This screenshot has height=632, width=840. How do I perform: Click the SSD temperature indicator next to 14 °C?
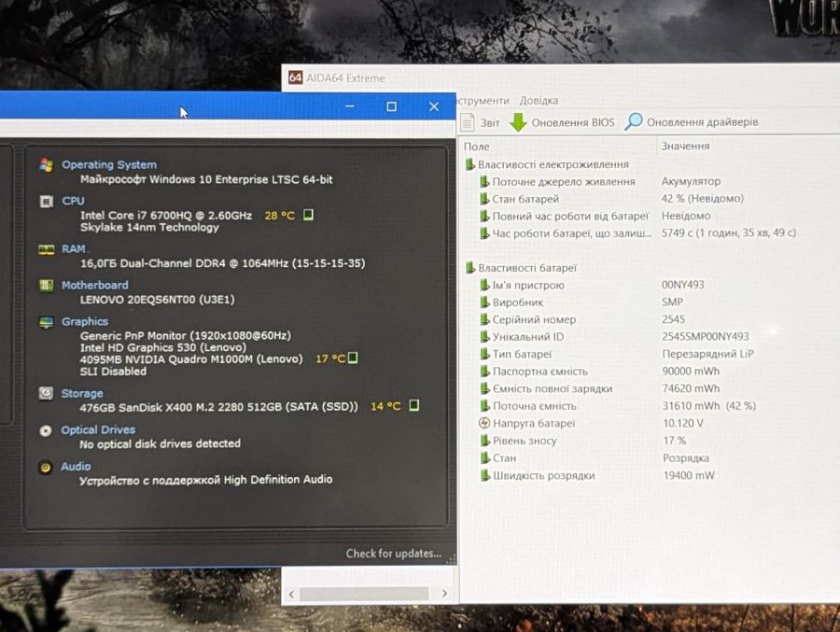click(414, 405)
